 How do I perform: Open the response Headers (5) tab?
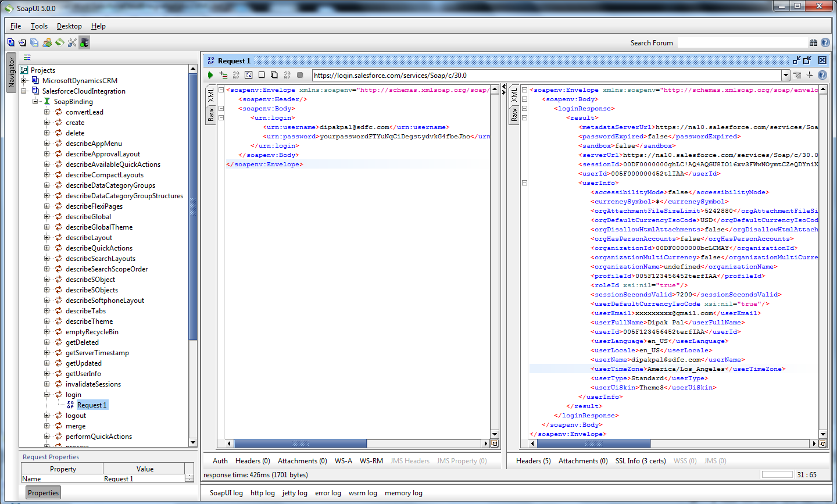534,461
